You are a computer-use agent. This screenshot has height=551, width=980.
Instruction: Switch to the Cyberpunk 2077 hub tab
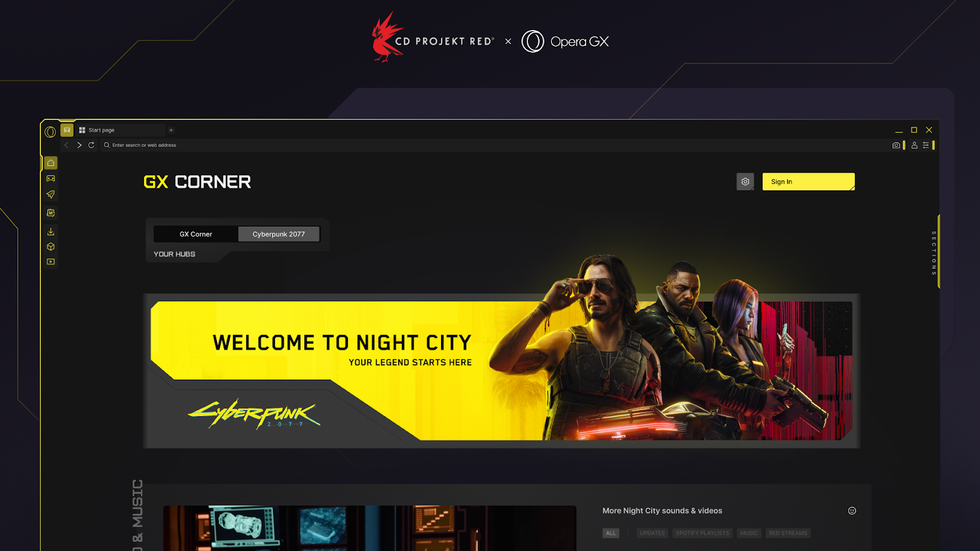pos(279,234)
